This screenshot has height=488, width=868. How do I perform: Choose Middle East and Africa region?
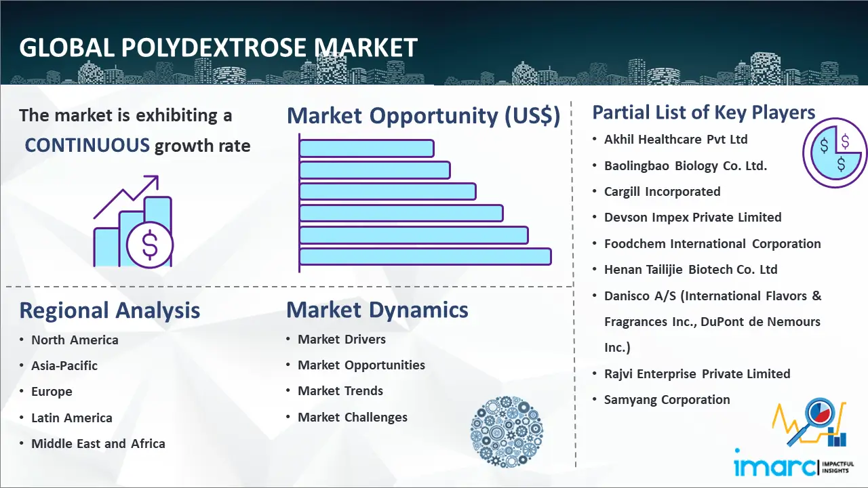click(98, 444)
